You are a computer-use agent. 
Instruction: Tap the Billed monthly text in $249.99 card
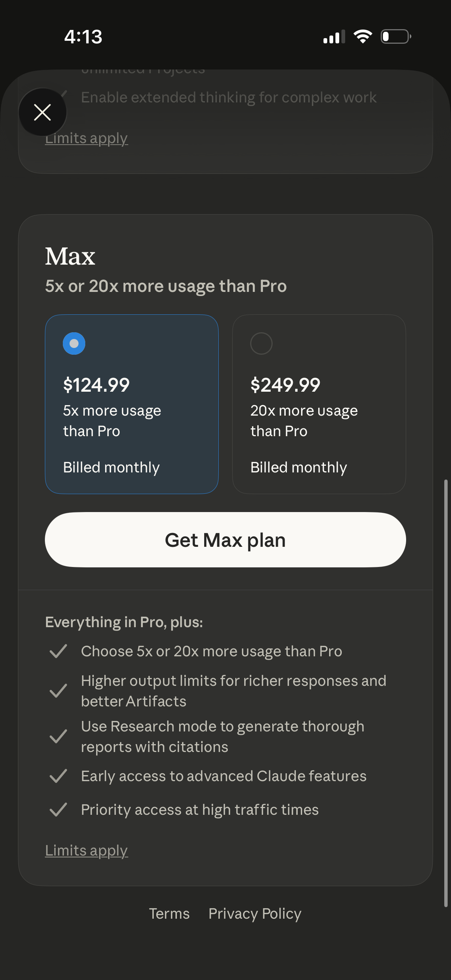point(298,467)
